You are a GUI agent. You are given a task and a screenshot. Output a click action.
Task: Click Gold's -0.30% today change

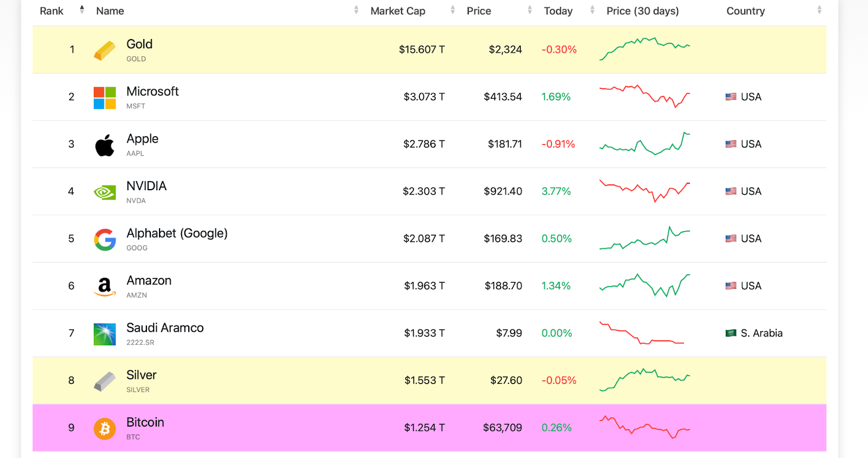559,49
